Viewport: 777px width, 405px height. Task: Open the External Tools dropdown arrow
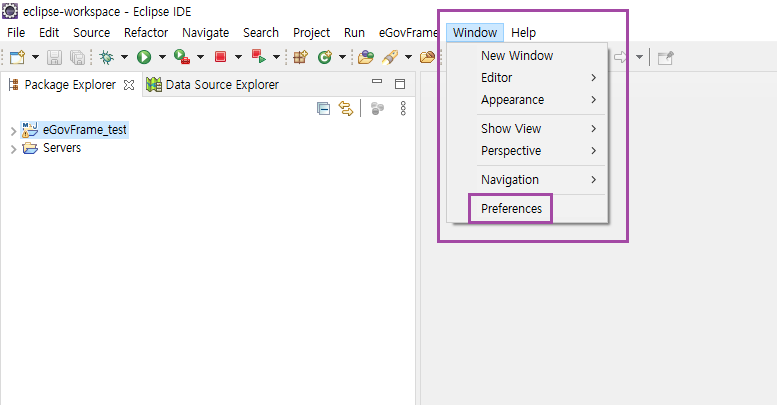coord(200,58)
